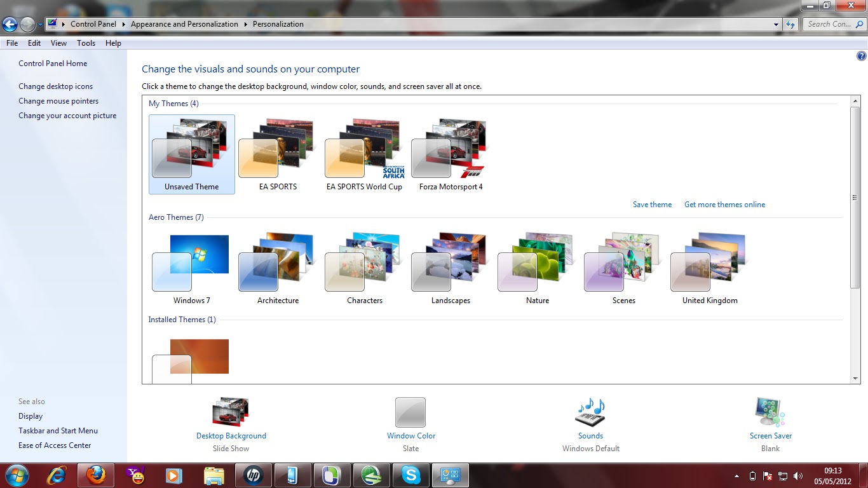Click the "Installed Themes (1)" heading
Screen dimensions: 868x488
coord(182,320)
